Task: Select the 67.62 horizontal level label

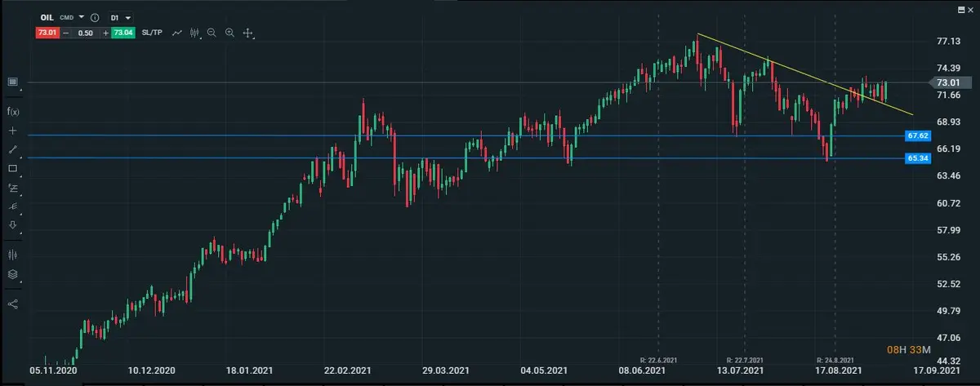Action: pyautogui.click(x=917, y=135)
